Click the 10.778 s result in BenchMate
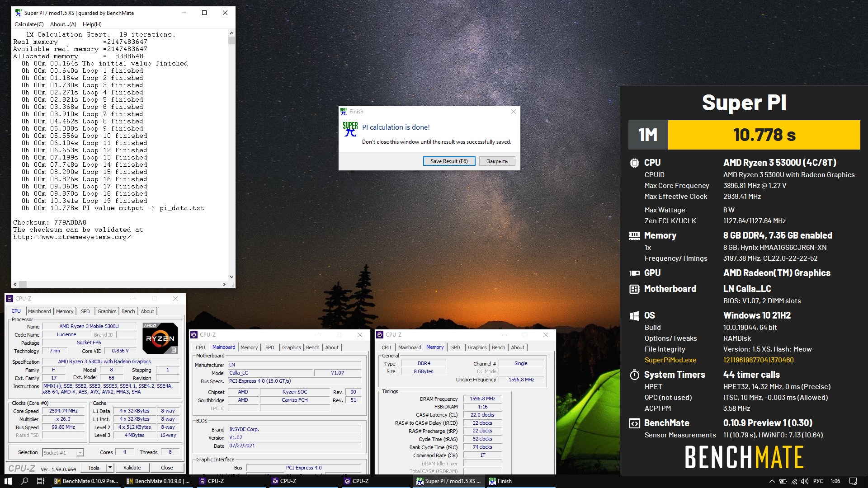 tap(764, 135)
